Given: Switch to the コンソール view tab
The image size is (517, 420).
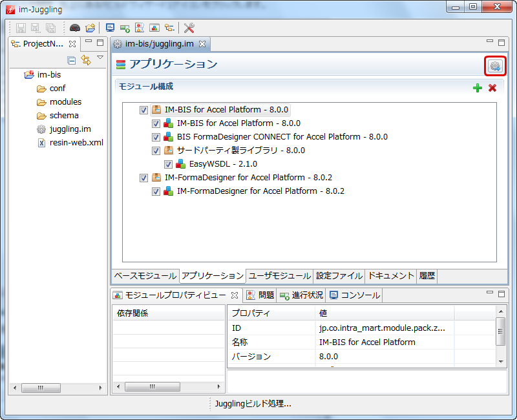Looking at the screenshot, I should click(354, 295).
